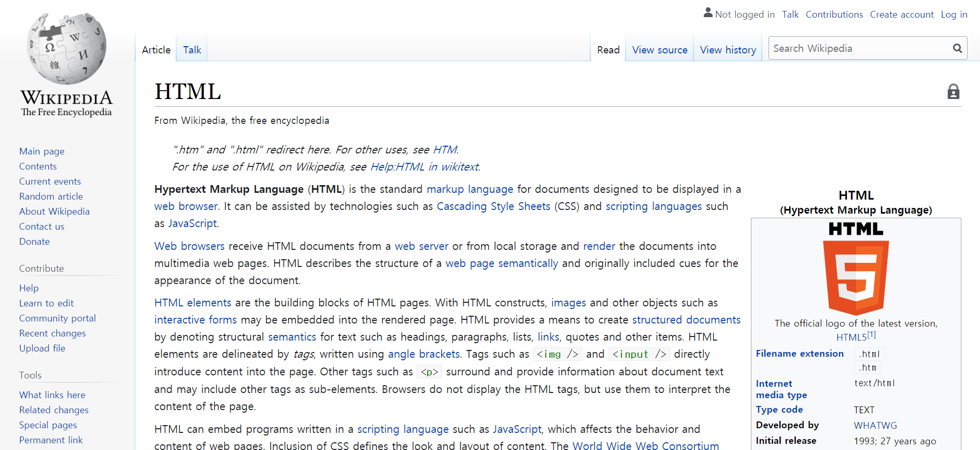Open interactive forms link

click(195, 320)
